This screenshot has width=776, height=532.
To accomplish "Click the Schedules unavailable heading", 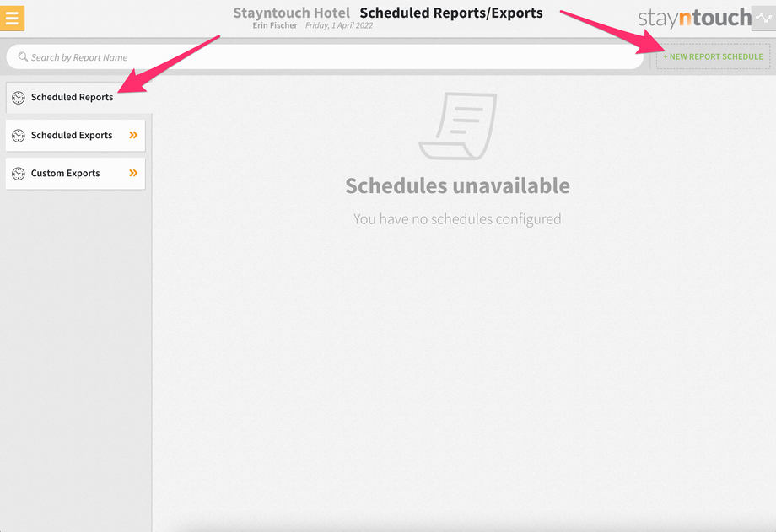I will 458,186.
